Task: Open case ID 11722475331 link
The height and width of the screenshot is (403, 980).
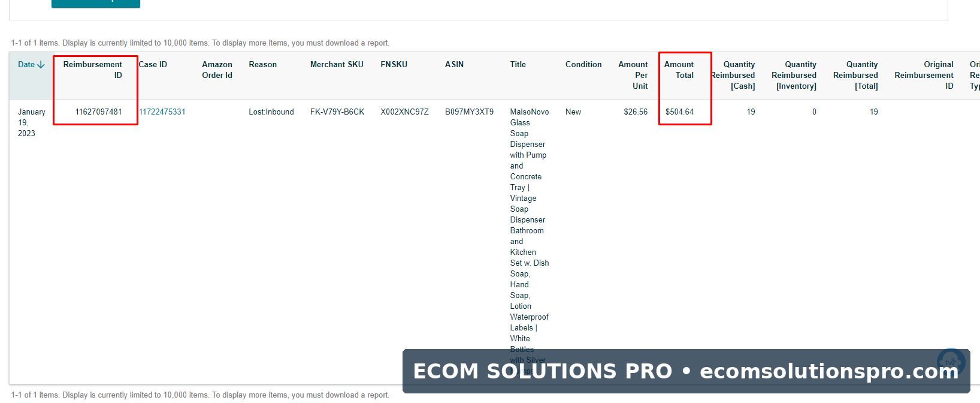Action: coord(162,112)
